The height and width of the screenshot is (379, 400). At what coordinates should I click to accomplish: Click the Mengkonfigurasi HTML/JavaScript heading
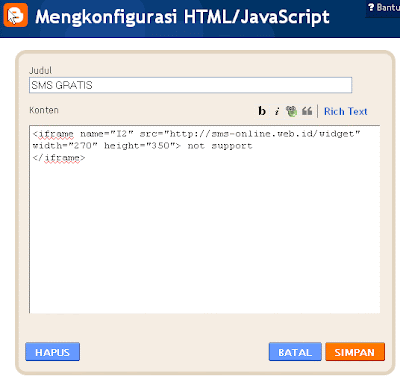182,17
